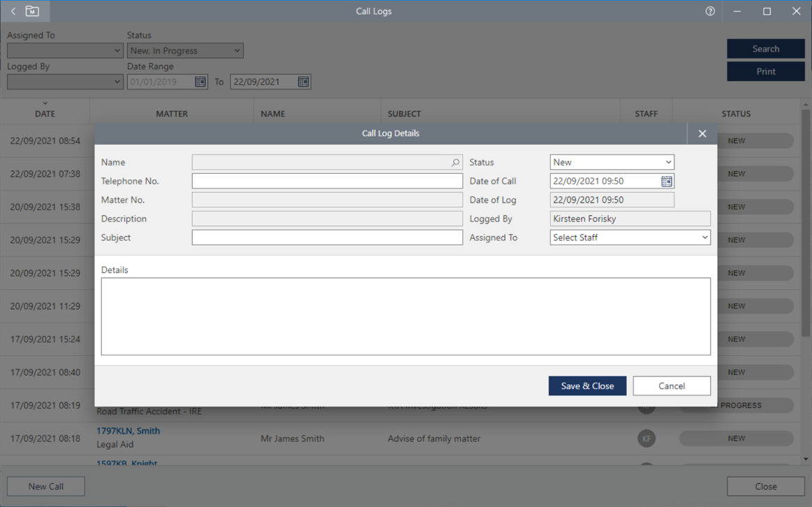Sort by the DATE column header
812x507 pixels.
pyautogui.click(x=45, y=113)
